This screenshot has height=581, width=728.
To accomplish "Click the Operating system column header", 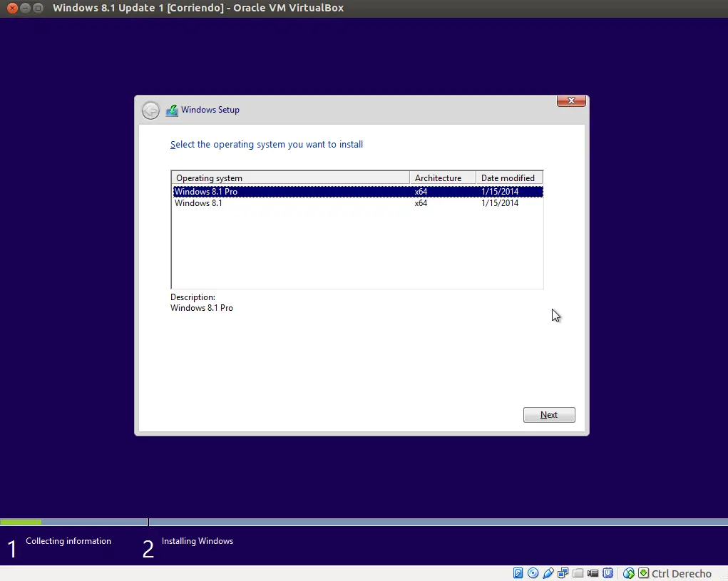I will [x=291, y=178].
